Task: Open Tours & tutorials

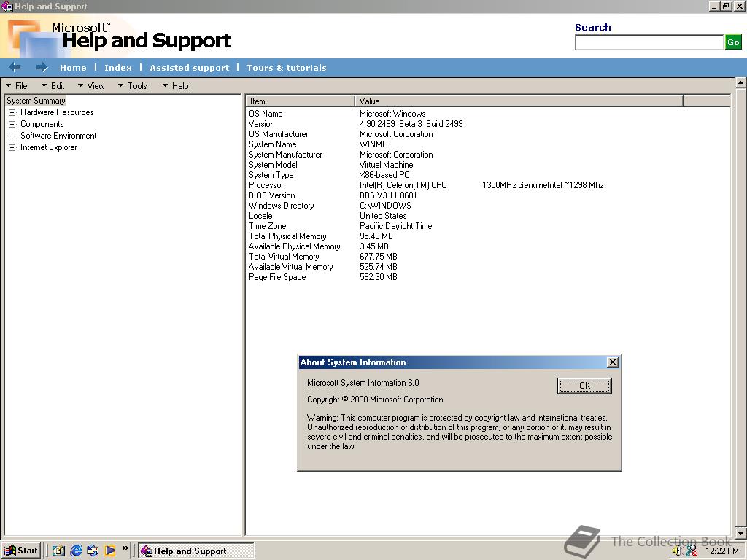Action: tap(286, 68)
